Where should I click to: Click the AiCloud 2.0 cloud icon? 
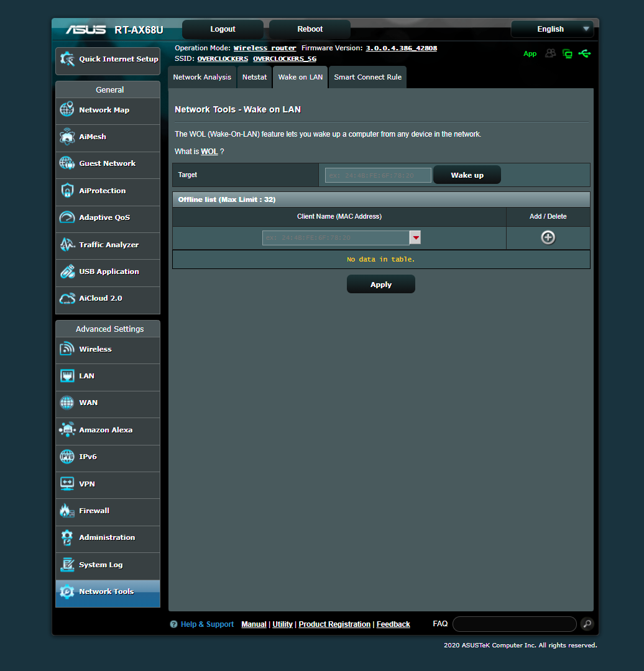[67, 298]
